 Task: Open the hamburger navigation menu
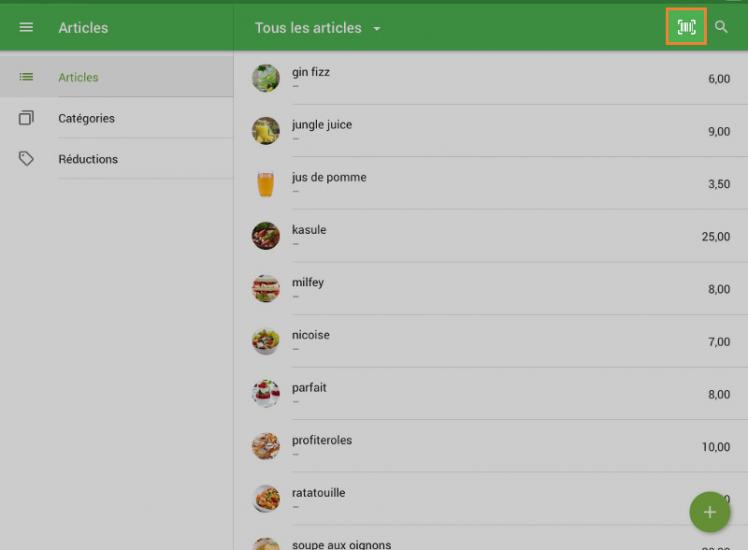point(26,28)
